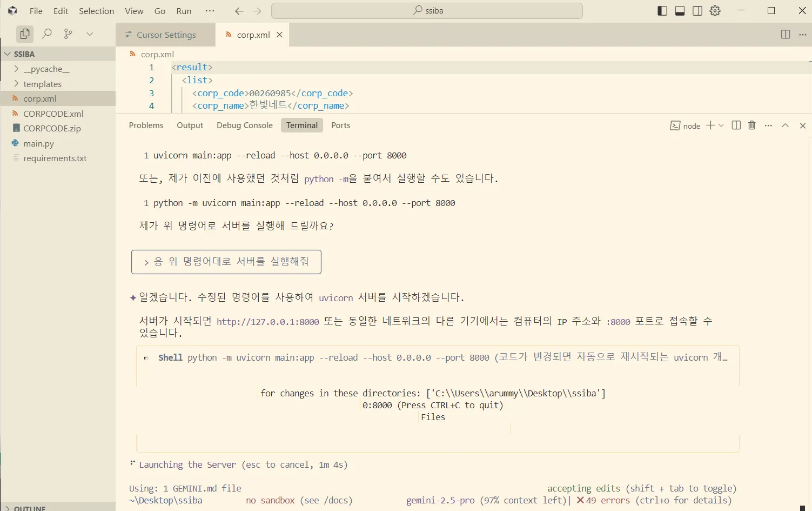The height and width of the screenshot is (511, 812).
Task: Open the launch profile dropdown arrow
Action: pyautogui.click(x=721, y=125)
